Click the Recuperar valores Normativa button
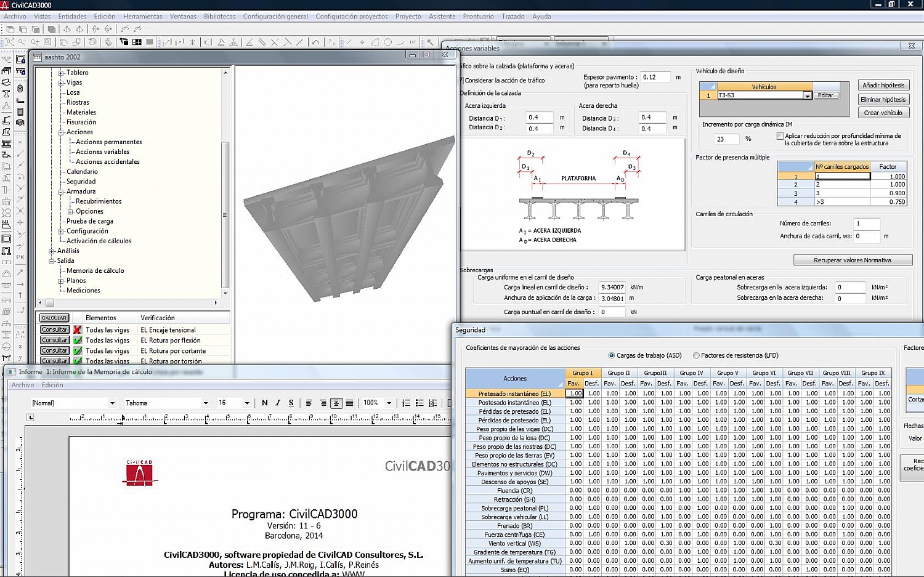This screenshot has width=924, height=577. tap(852, 260)
